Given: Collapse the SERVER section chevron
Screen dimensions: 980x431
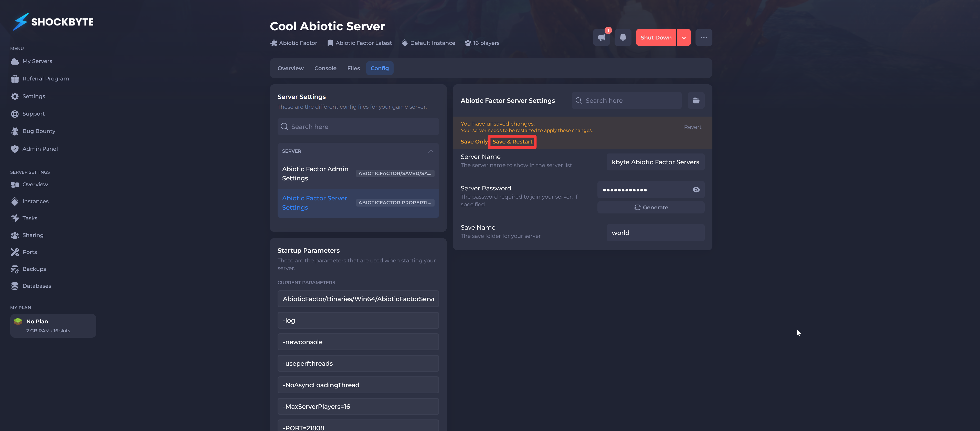Looking at the screenshot, I should (430, 151).
